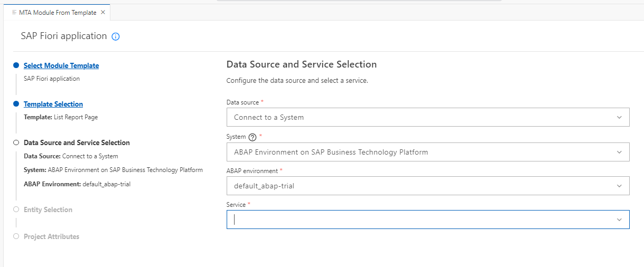Focus the empty Service input field
644x267 pixels.
[417, 220]
